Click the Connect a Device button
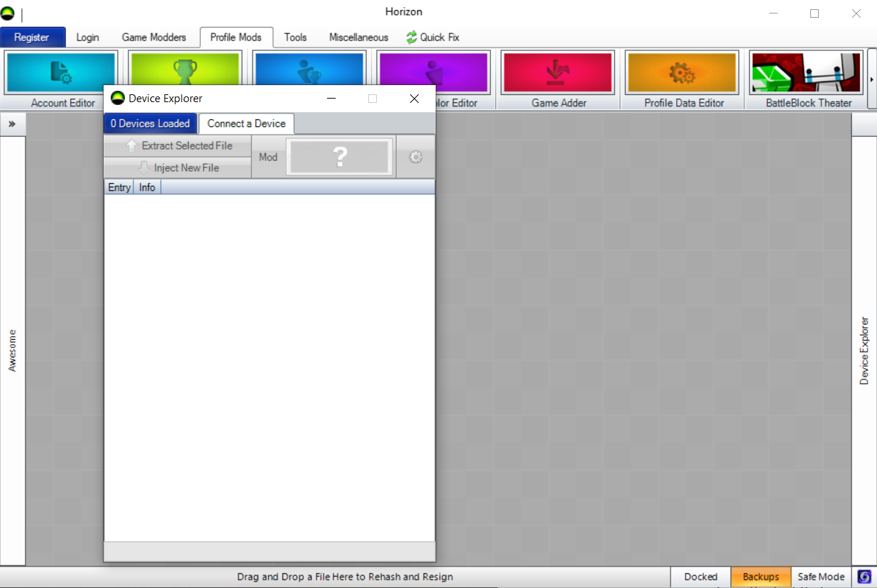 pos(246,123)
